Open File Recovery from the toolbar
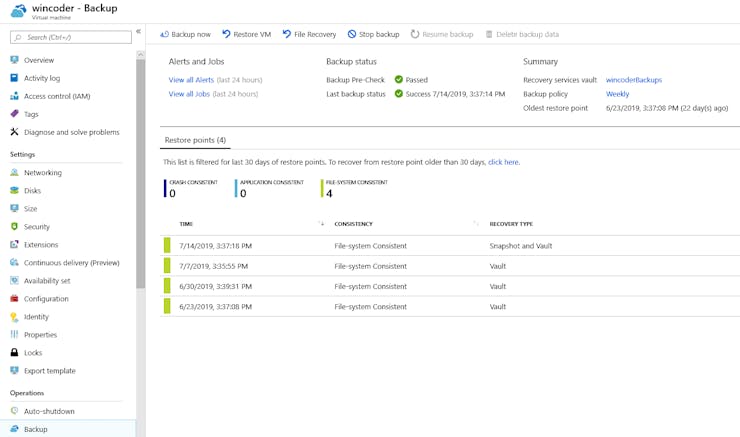This screenshot has width=740, height=437. click(287, 34)
